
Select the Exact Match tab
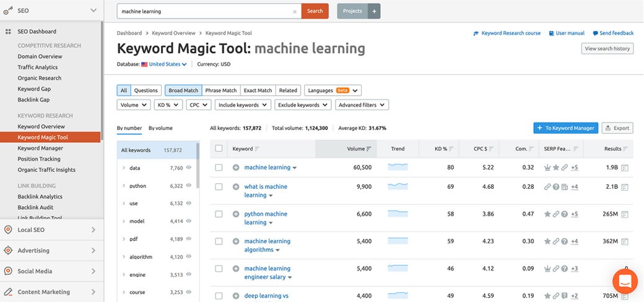(258, 90)
